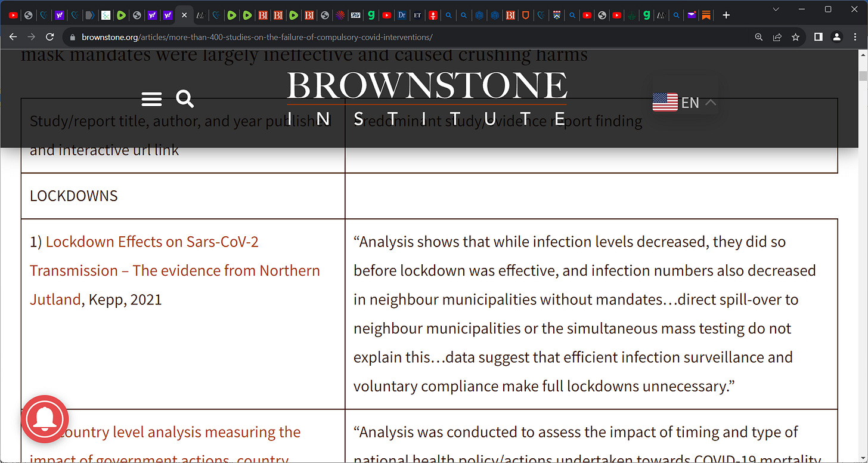868x463 pixels.
Task: Click the US flag language icon
Action: tap(665, 102)
